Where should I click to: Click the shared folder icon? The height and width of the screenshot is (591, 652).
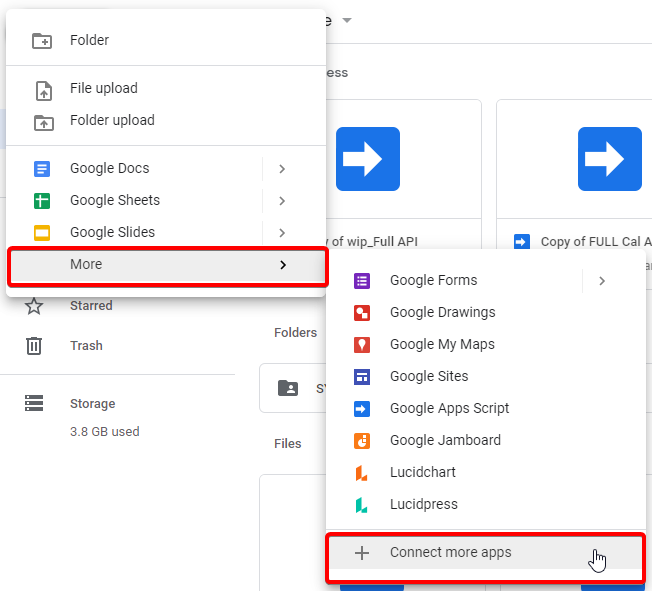(x=288, y=388)
